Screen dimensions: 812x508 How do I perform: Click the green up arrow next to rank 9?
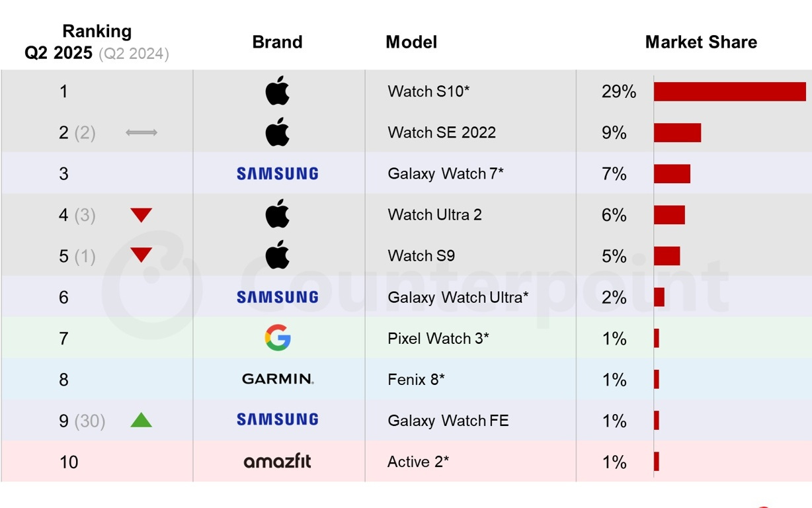pos(141,420)
